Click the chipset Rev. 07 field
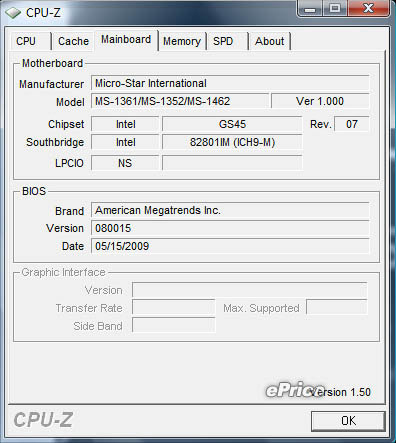Screen dimensions: 396x443 [x=352, y=124]
